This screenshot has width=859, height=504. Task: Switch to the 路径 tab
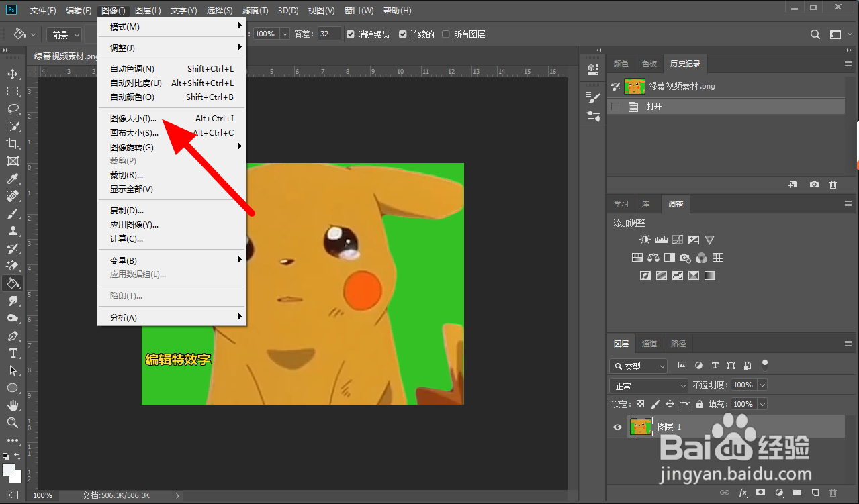[678, 344]
